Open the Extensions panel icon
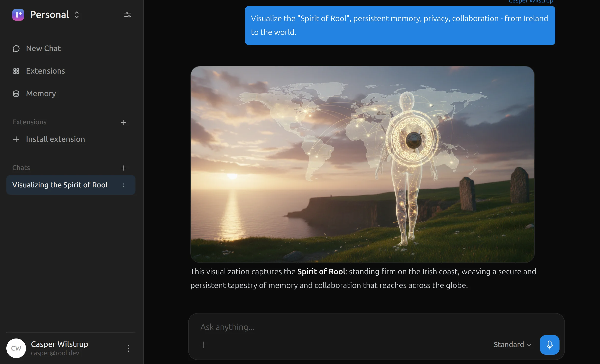The image size is (600, 364). (16, 71)
